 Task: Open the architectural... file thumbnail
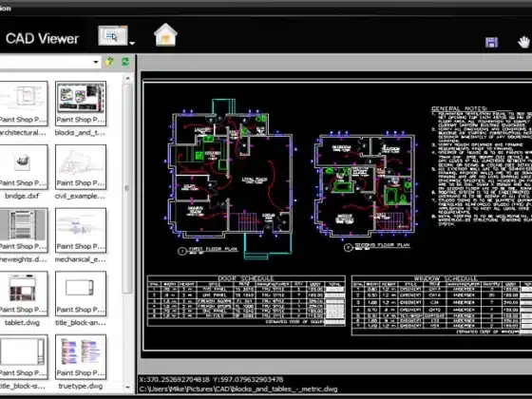[23, 104]
